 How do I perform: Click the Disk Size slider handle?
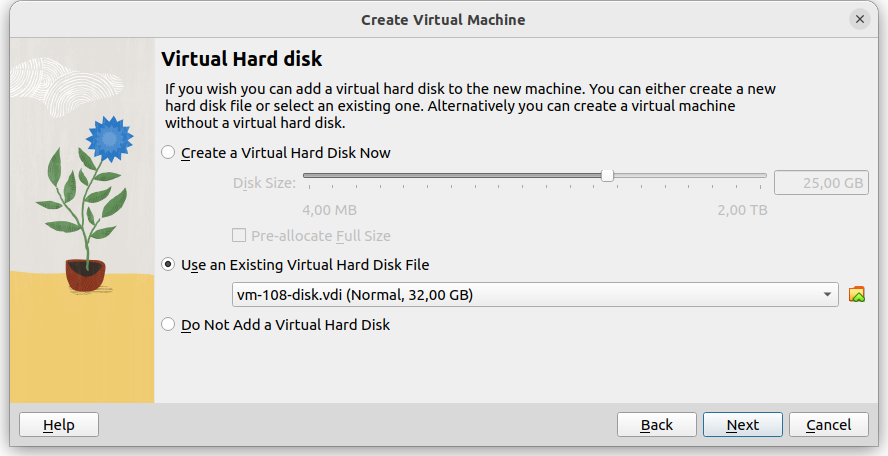608,175
